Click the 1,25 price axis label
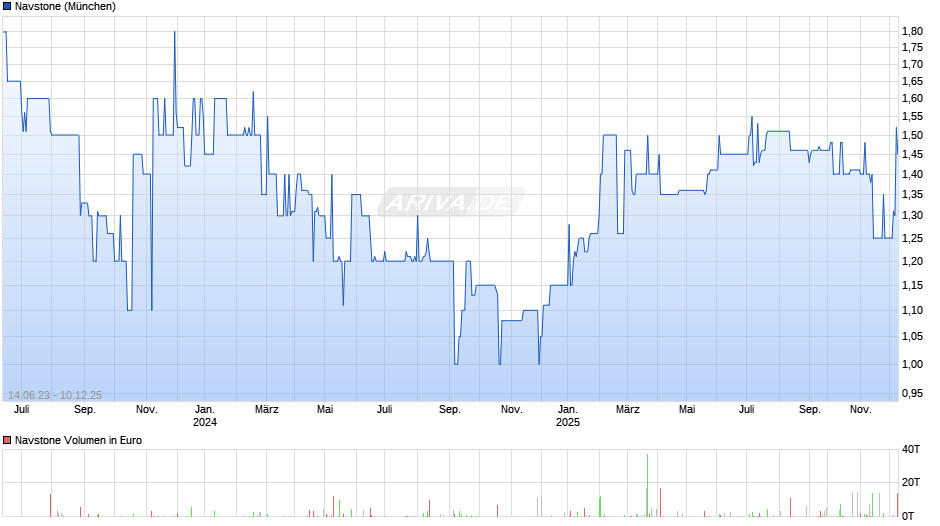 click(x=912, y=239)
